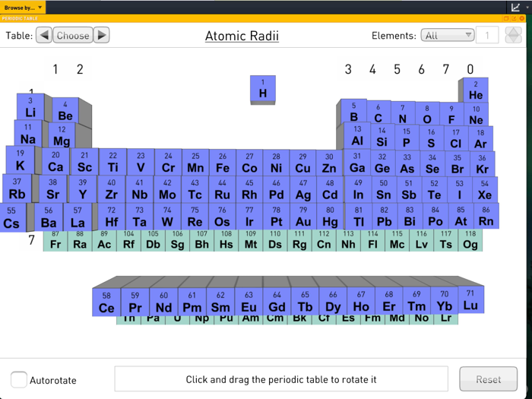
Task: Select the Iron (Fe) element tile
Action: click(223, 163)
